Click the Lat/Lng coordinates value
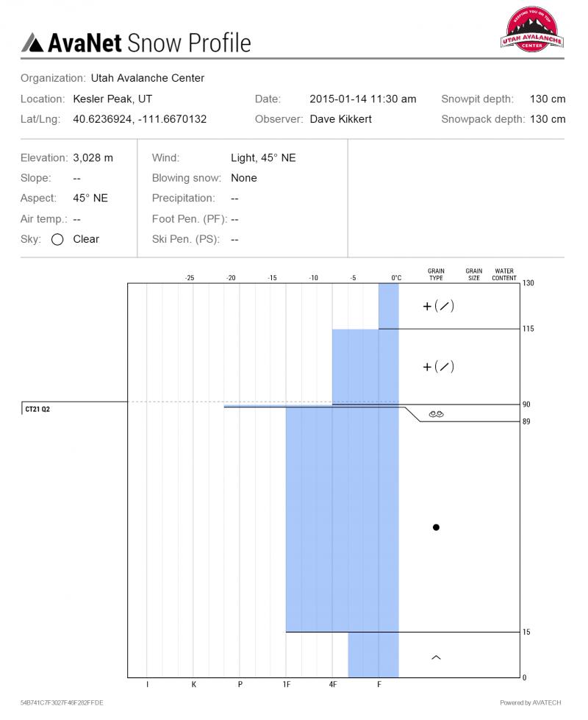 (x=140, y=119)
